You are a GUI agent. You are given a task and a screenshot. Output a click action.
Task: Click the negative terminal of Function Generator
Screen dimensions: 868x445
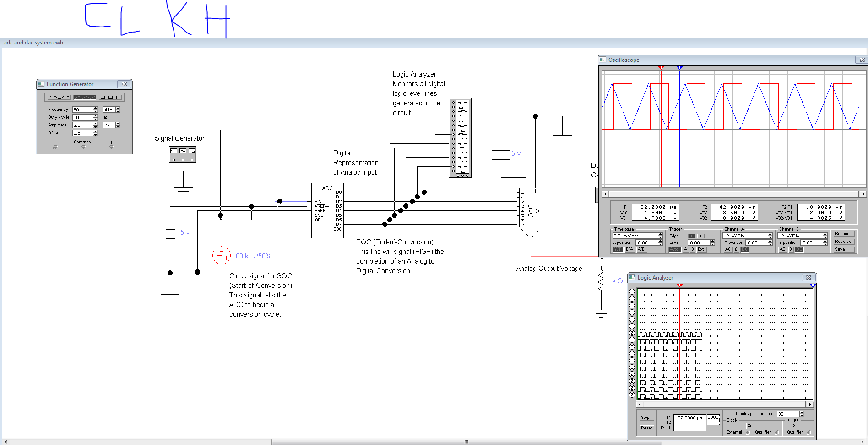click(x=55, y=148)
